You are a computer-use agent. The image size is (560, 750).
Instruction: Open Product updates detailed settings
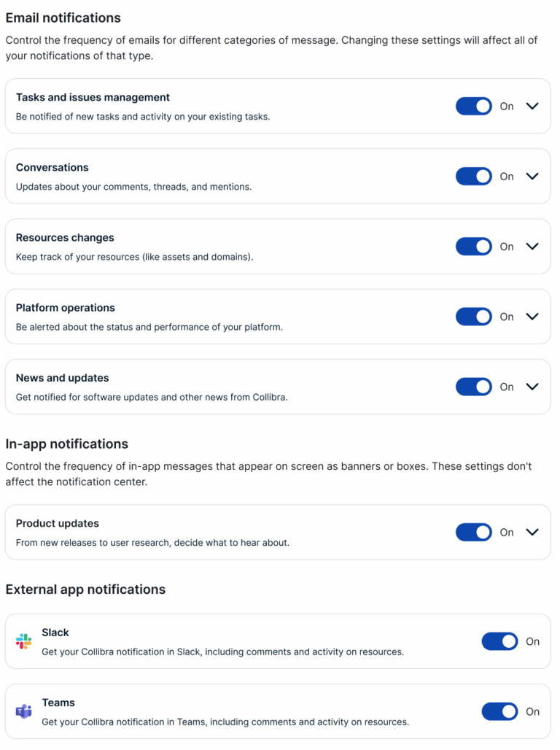coord(532,532)
